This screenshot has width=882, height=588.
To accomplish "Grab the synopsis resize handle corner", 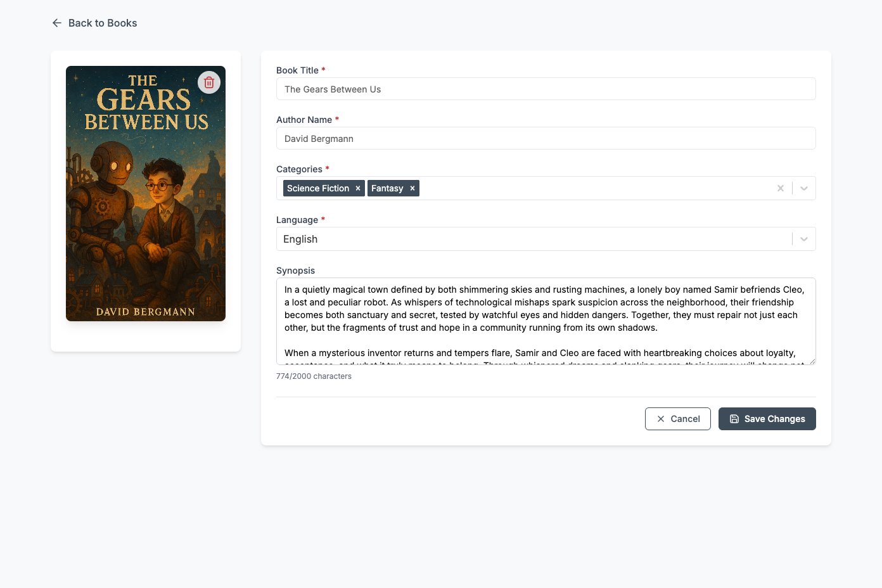I will pos(812,361).
